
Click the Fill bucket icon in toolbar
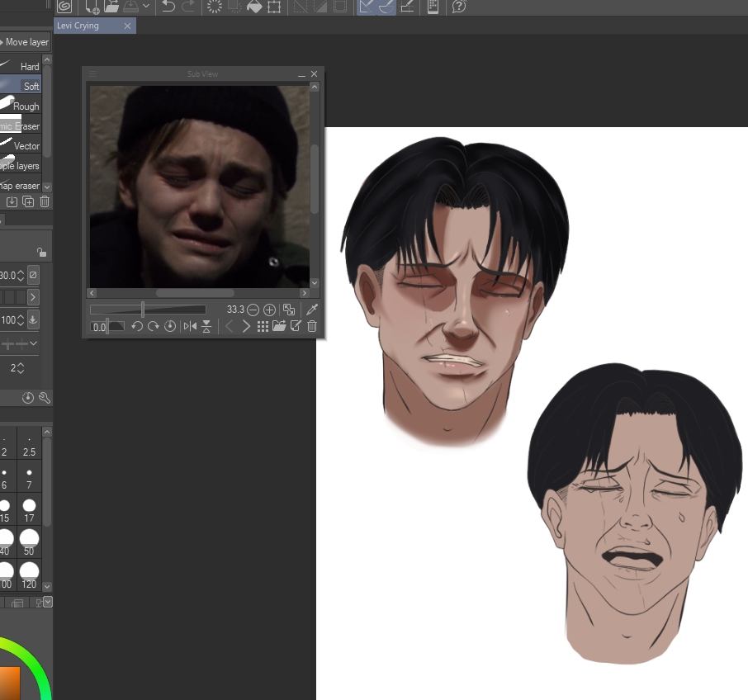click(255, 7)
